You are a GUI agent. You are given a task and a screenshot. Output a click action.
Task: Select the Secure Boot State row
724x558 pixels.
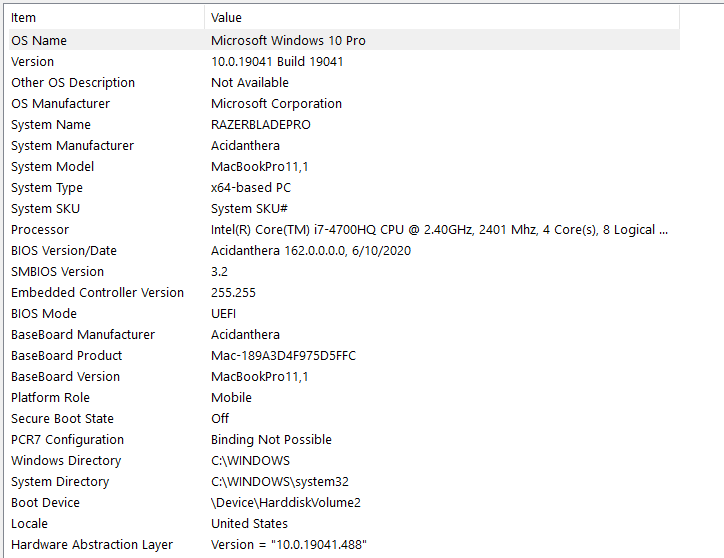coord(63,418)
